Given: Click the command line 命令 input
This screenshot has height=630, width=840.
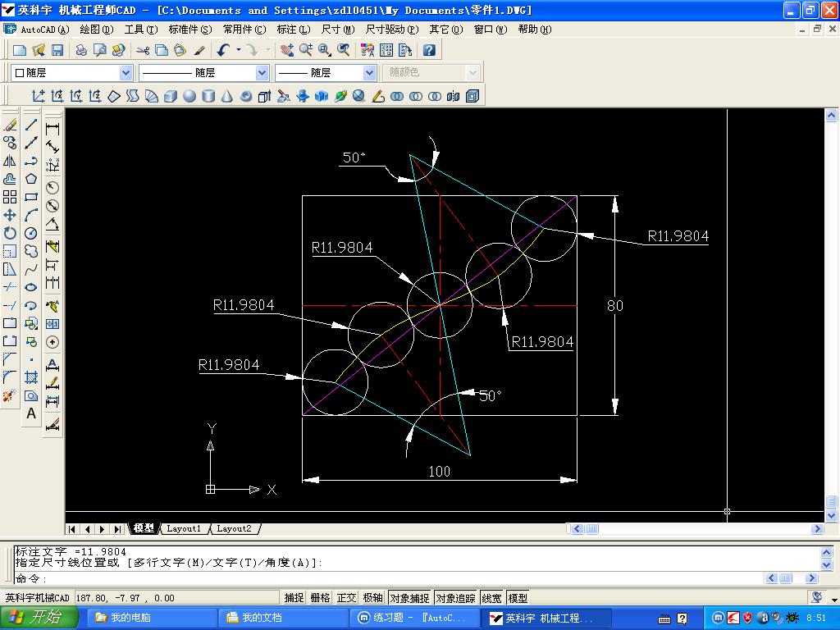Looking at the screenshot, I should tap(388, 578).
